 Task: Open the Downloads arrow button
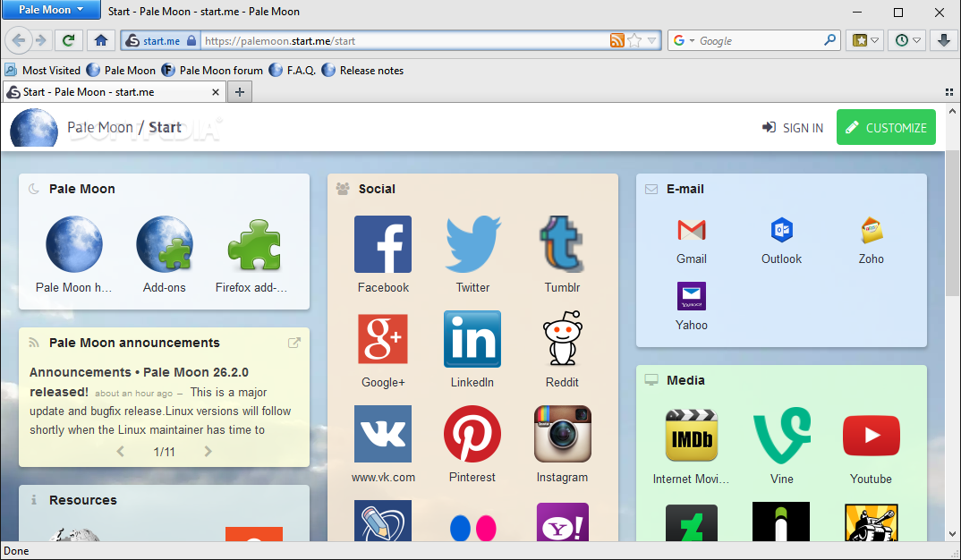944,40
